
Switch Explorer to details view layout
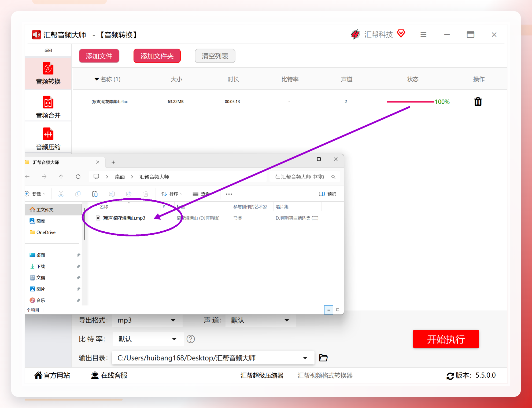tap(329, 310)
